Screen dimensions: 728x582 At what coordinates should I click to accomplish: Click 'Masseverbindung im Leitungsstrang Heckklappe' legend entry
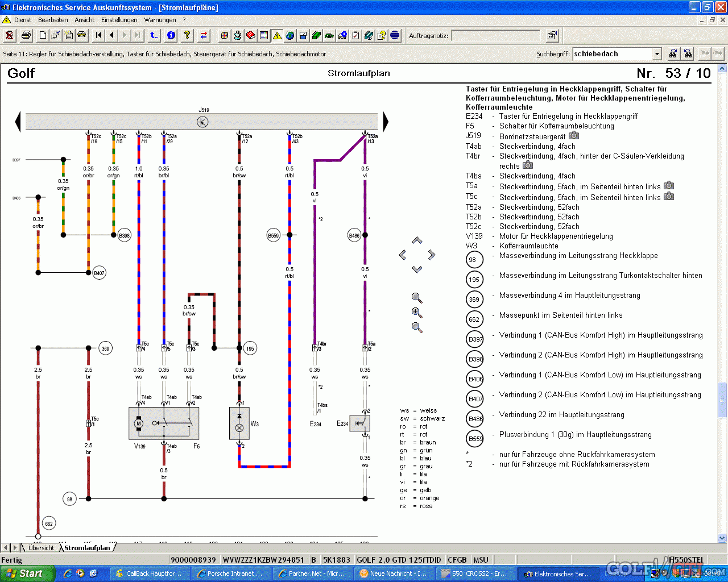point(578,255)
